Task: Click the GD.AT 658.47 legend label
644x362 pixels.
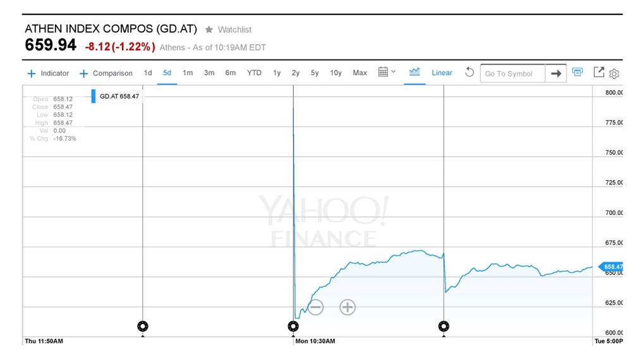Action: tap(119, 96)
